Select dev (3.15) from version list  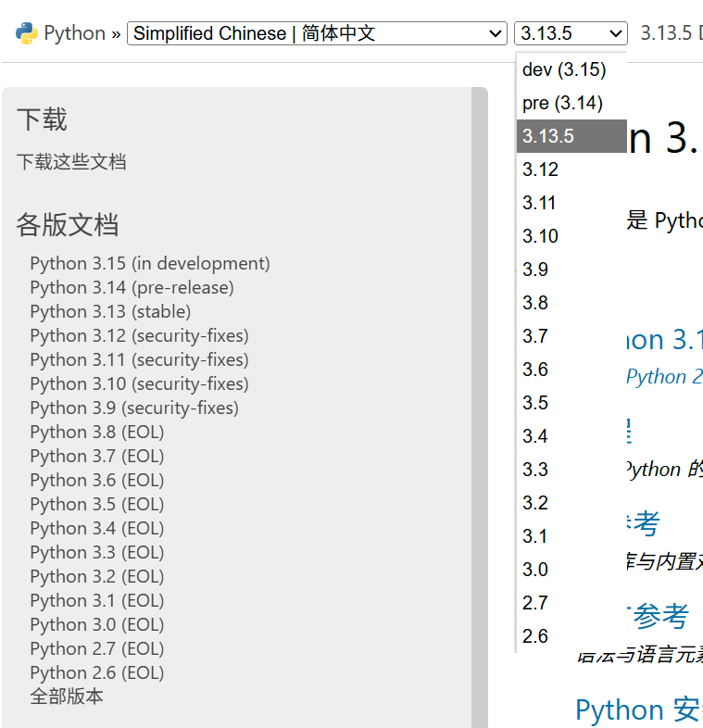[x=571, y=69]
